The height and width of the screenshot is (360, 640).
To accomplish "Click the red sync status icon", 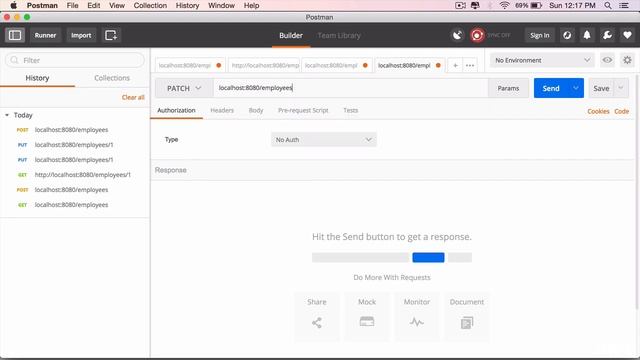I will [x=477, y=35].
